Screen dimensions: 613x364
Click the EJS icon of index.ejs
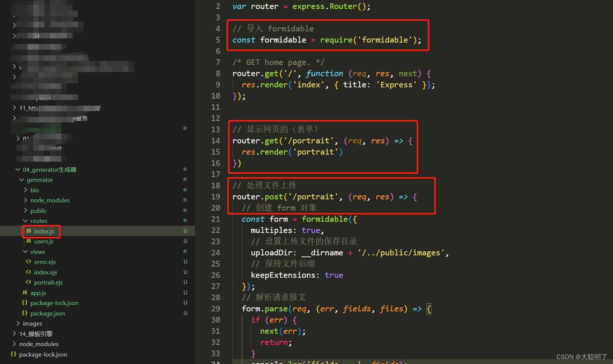28,272
